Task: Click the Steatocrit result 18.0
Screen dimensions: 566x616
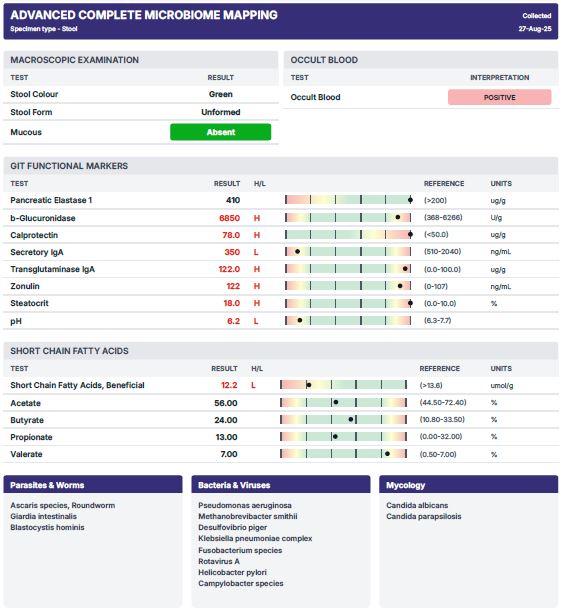Action: click(231, 303)
